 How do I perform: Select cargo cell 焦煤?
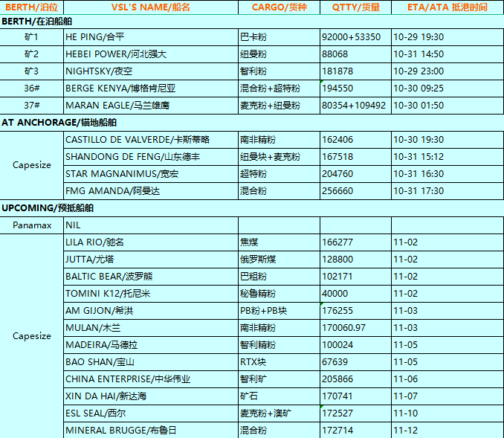(279, 242)
